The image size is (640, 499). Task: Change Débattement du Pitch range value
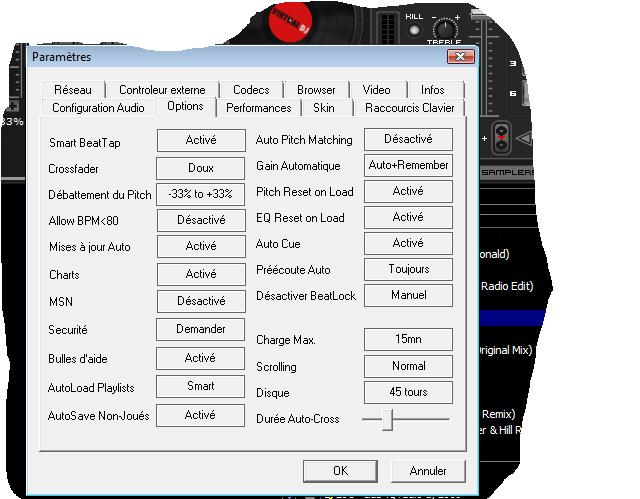point(200,194)
